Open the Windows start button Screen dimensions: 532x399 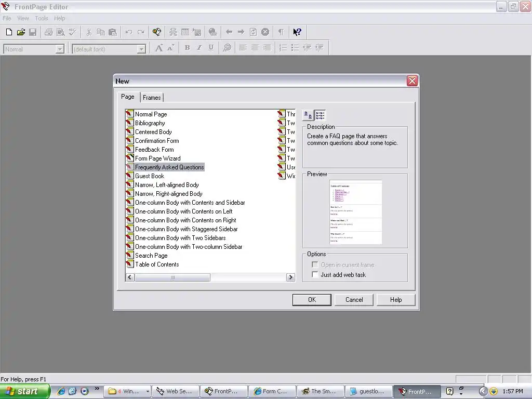coord(25,391)
